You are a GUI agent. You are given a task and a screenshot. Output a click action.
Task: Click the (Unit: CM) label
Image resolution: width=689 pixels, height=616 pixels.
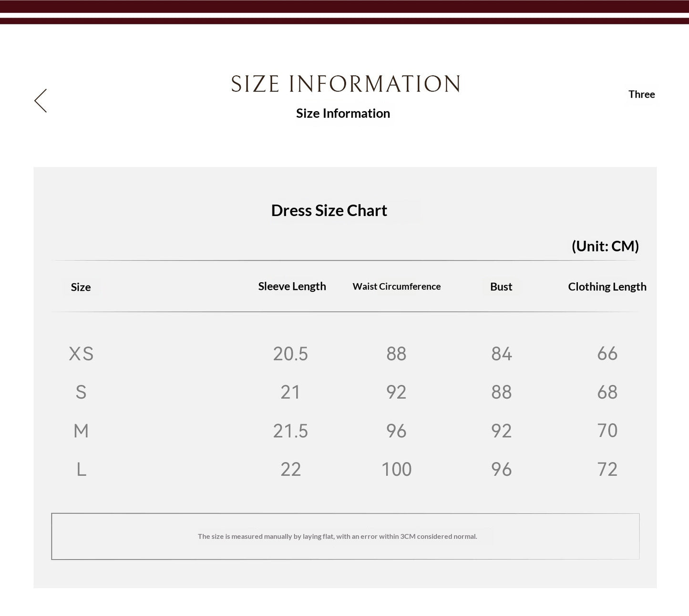tap(605, 246)
